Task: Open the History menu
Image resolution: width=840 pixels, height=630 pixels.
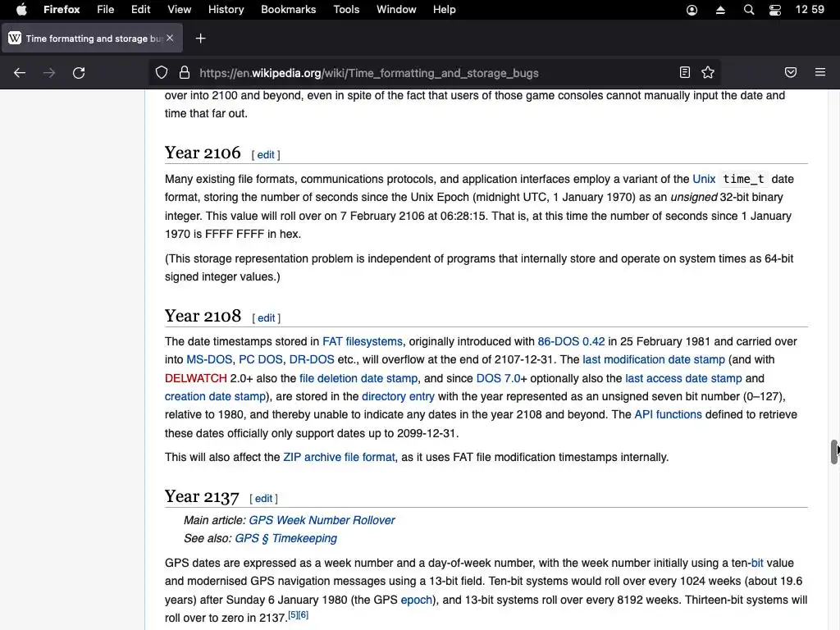Action: coord(226,10)
